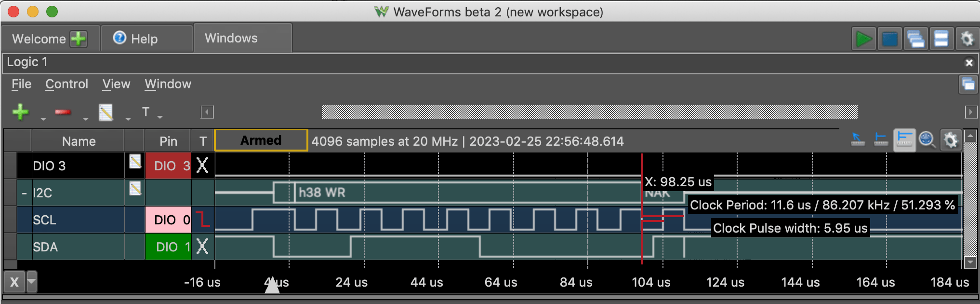Click the left arrow of time scrollbar
The height and width of the screenshot is (304, 980).
(x=207, y=112)
